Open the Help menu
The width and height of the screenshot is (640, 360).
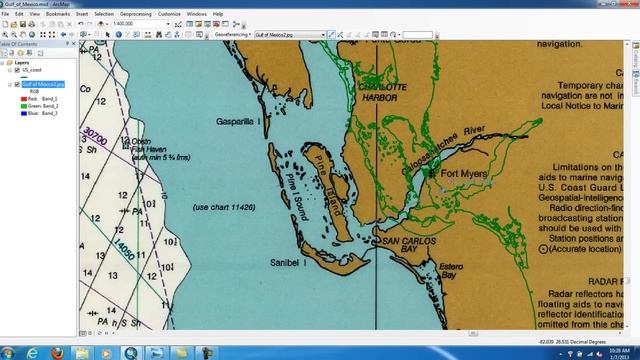pyautogui.click(x=218, y=14)
